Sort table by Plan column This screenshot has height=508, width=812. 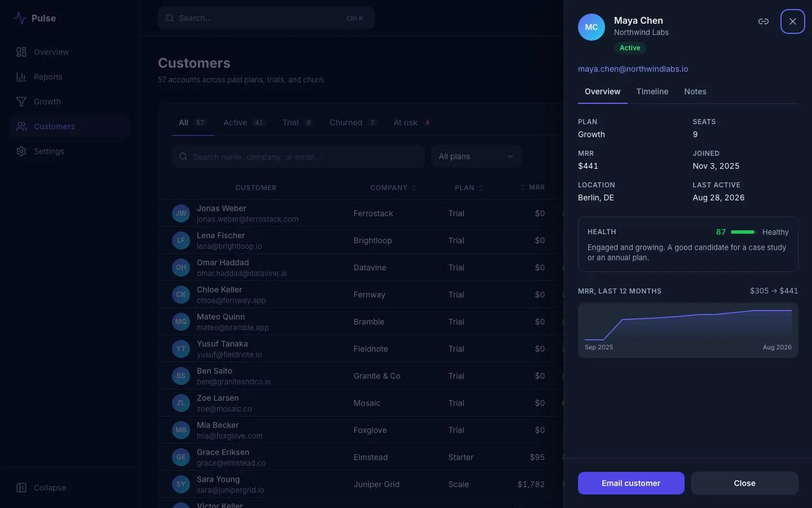(x=469, y=188)
